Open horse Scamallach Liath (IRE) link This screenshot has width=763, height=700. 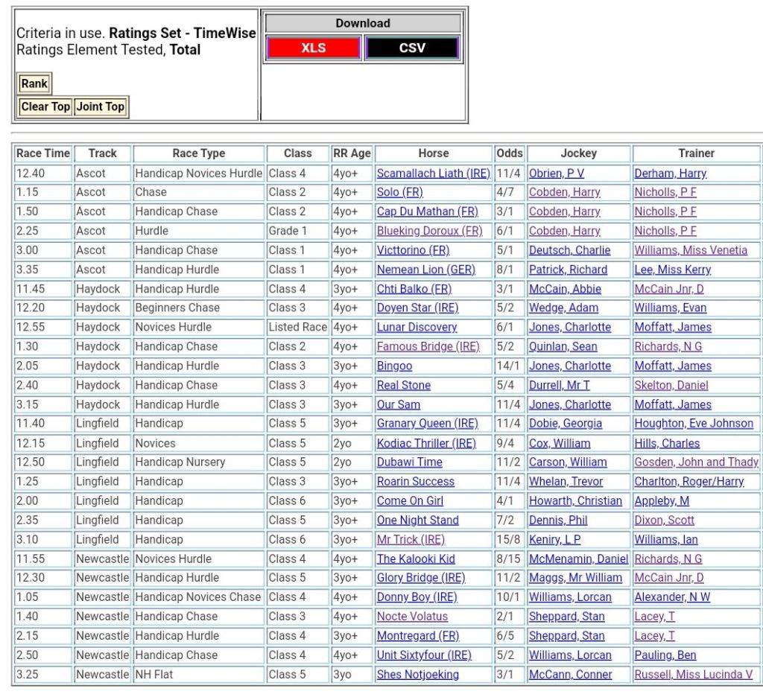[433, 174]
